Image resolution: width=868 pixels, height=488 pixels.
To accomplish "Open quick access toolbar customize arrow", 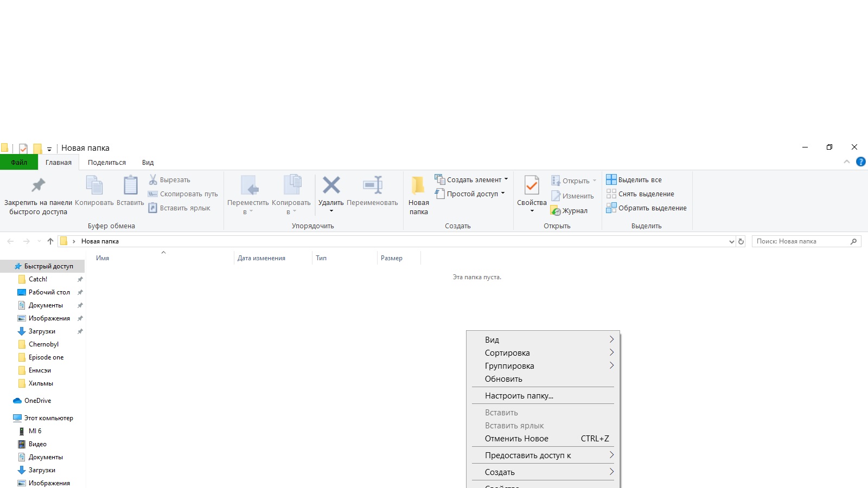I will click(49, 149).
